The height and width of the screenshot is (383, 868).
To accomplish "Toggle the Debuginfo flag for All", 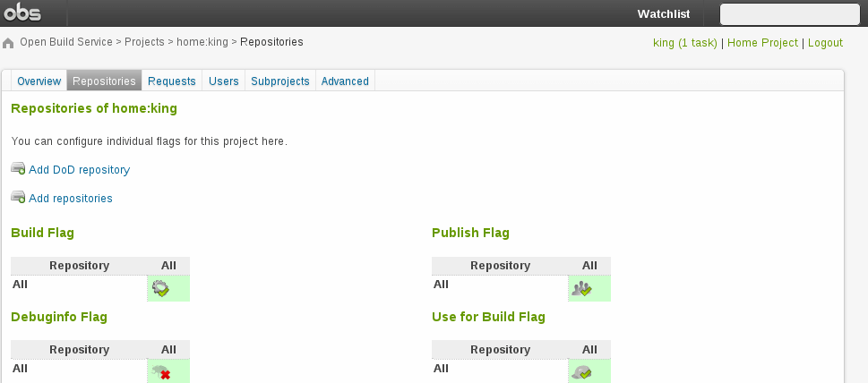I will (161, 372).
